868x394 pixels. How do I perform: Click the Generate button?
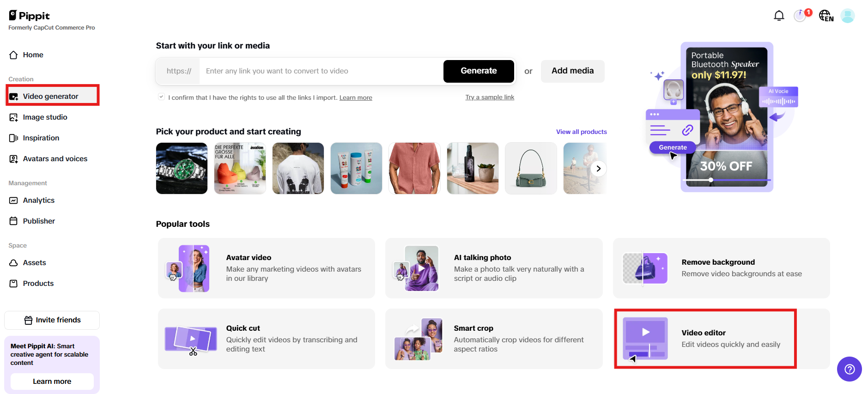click(x=479, y=71)
